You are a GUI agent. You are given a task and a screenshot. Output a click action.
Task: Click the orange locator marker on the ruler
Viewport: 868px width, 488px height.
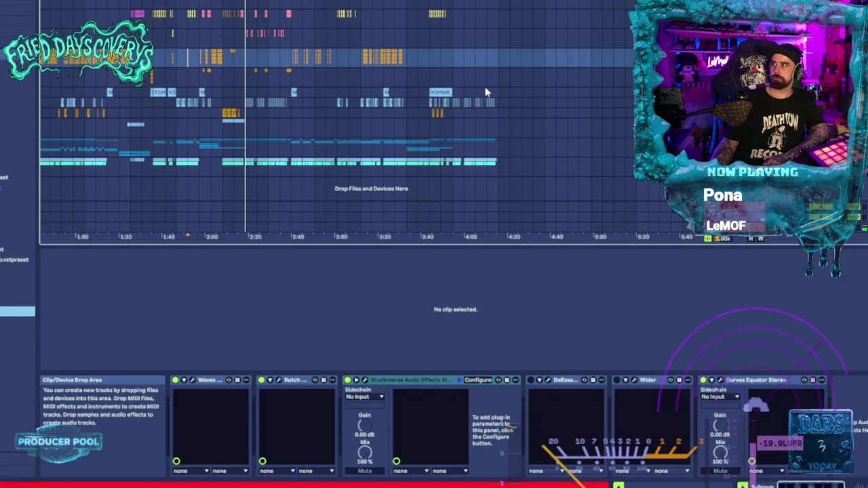tap(188, 235)
